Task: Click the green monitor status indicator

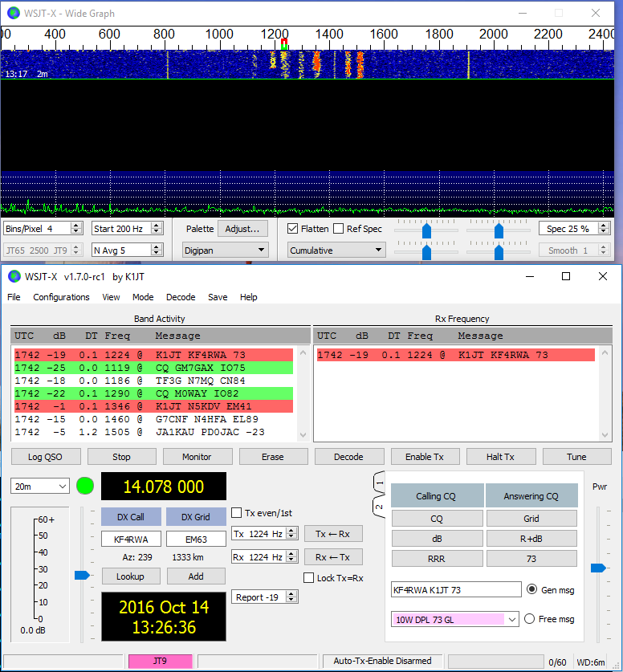Action: pyautogui.click(x=85, y=486)
